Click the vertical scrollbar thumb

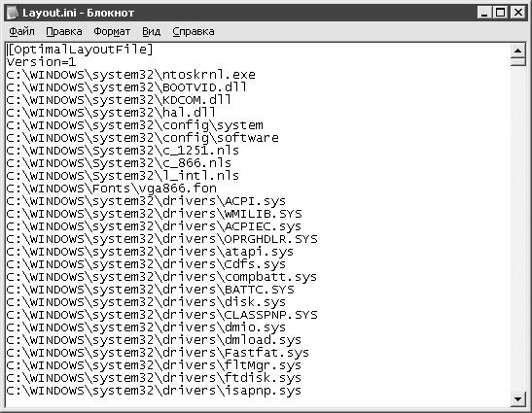click(x=518, y=61)
